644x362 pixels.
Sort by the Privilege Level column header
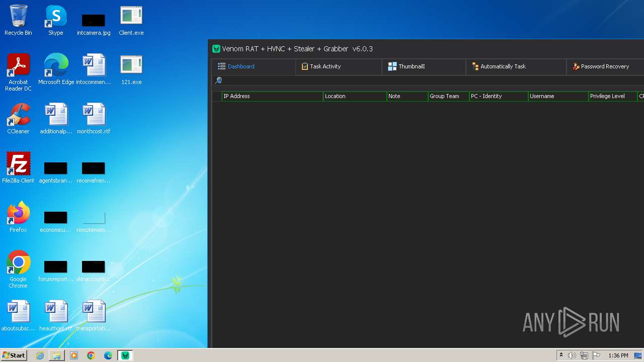(x=613, y=96)
